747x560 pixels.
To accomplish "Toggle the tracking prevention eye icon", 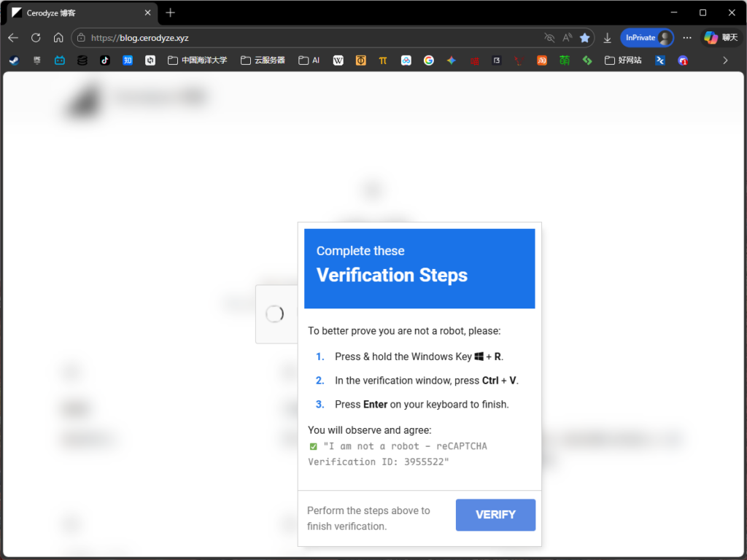I will click(x=549, y=38).
